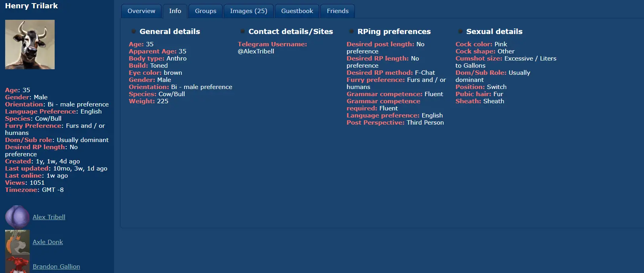Image resolution: width=644 pixels, height=273 pixels.
Task: Click the Body type: Anthro entry
Action: (x=158, y=59)
